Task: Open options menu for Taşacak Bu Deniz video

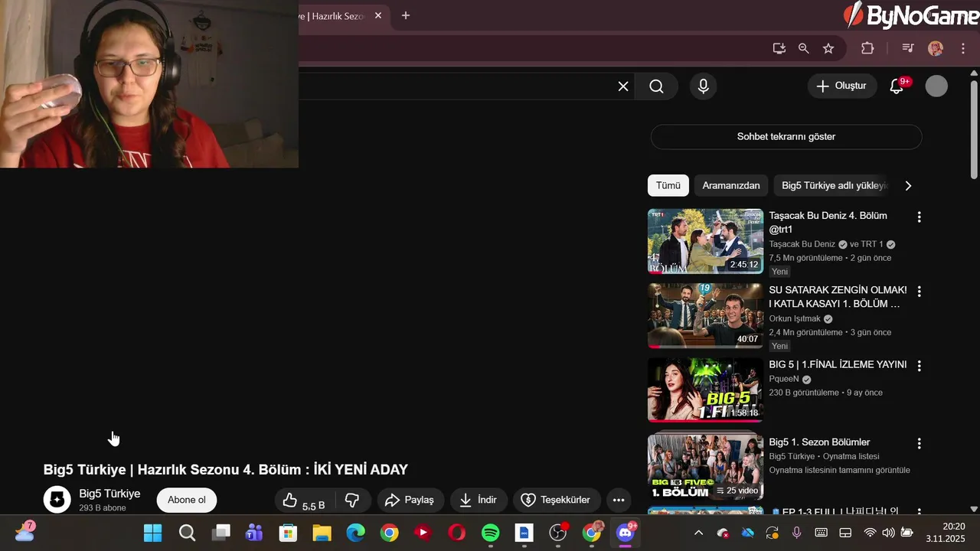Action: tap(919, 217)
